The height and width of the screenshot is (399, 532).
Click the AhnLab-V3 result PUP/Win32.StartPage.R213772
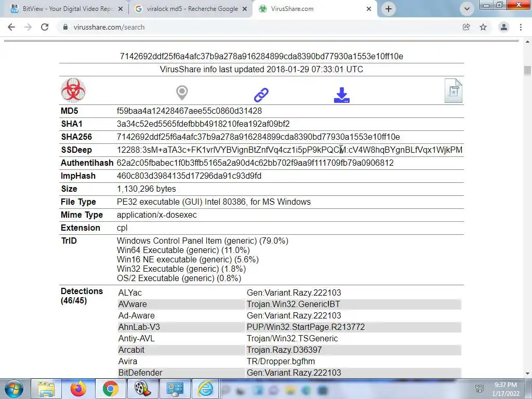pyautogui.click(x=305, y=327)
